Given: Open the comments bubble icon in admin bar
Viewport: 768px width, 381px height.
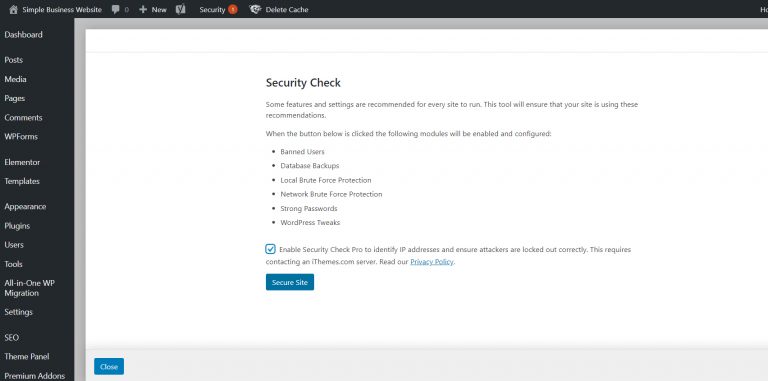Looking at the screenshot, I should pos(116,9).
